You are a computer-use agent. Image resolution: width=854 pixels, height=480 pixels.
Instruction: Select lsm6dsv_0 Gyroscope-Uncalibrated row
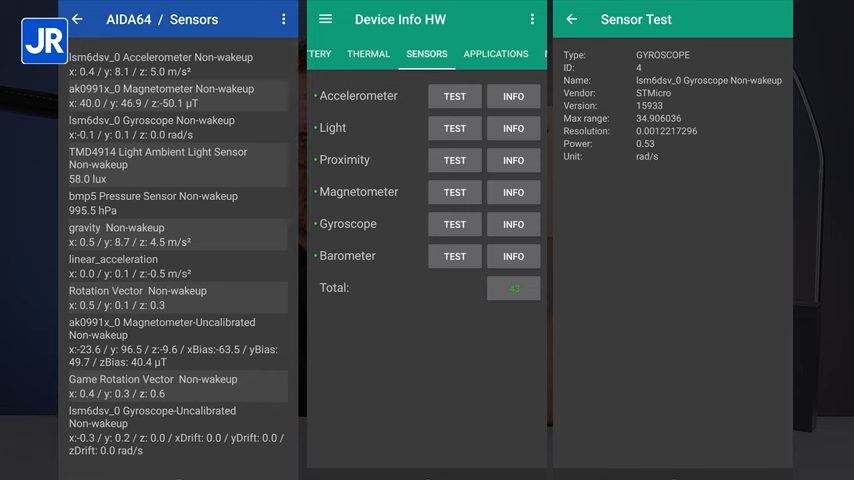coord(178,430)
